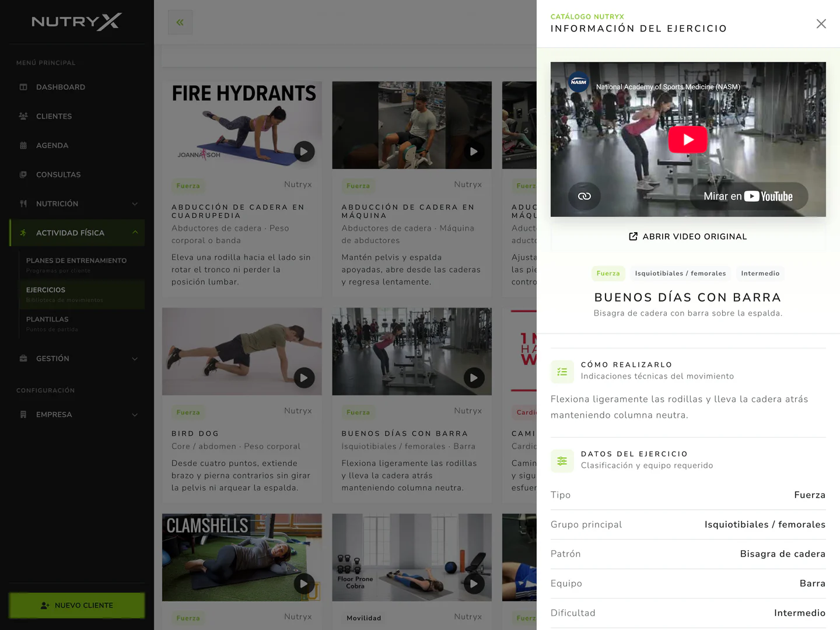
Task: Click Actividad Física running icon
Action: [23, 233]
